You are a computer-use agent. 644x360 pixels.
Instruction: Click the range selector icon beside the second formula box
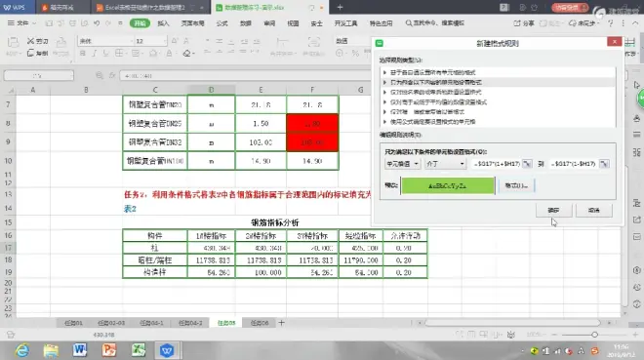click(x=604, y=164)
